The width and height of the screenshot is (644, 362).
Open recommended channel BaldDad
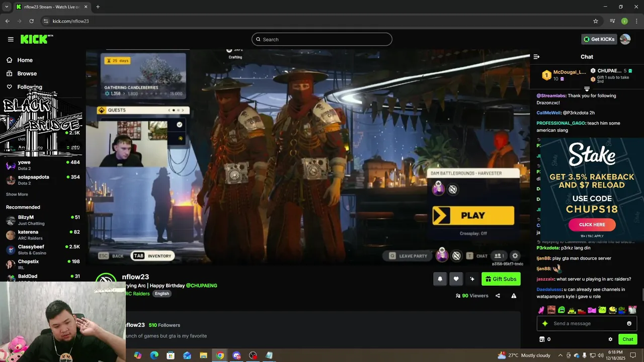point(43,277)
